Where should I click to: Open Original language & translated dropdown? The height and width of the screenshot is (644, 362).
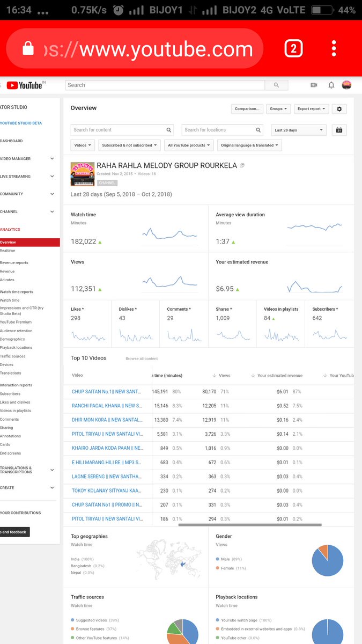(x=249, y=145)
